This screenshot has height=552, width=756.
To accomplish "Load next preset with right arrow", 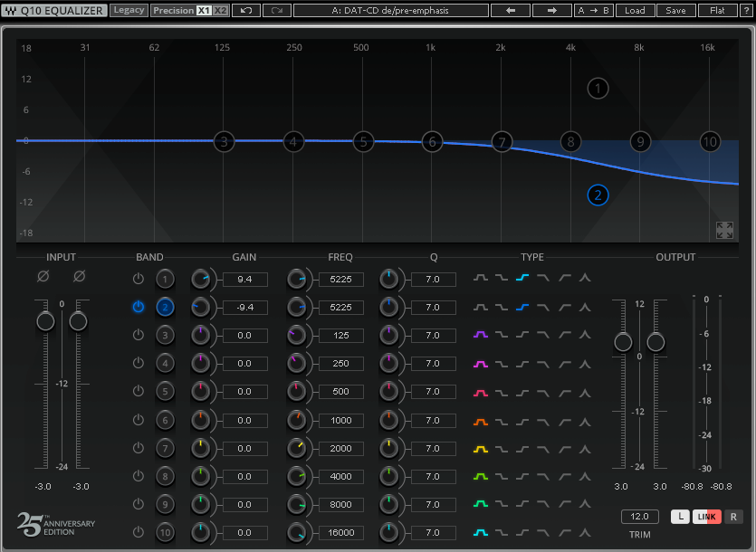I will click(x=552, y=10).
